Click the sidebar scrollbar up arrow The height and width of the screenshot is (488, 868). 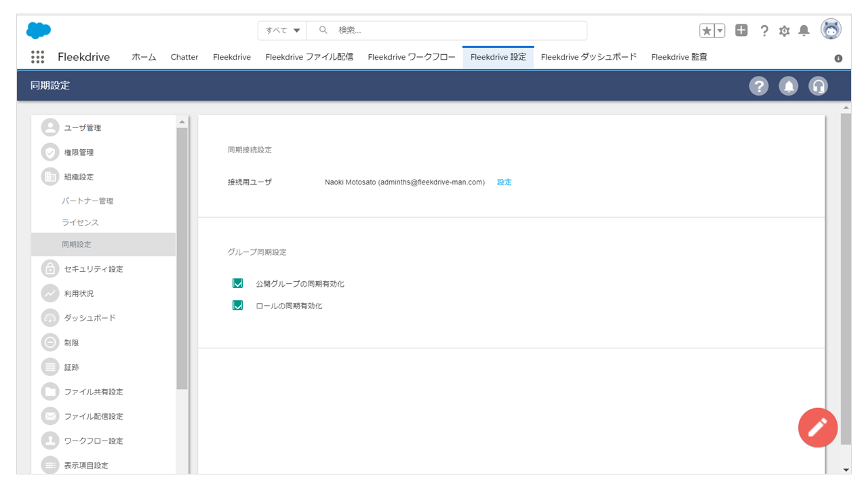point(182,122)
